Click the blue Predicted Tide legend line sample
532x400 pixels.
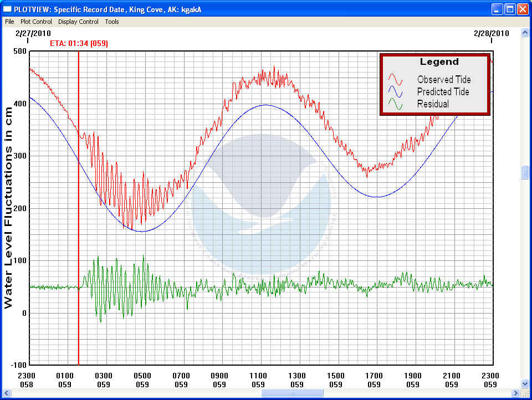tap(395, 91)
